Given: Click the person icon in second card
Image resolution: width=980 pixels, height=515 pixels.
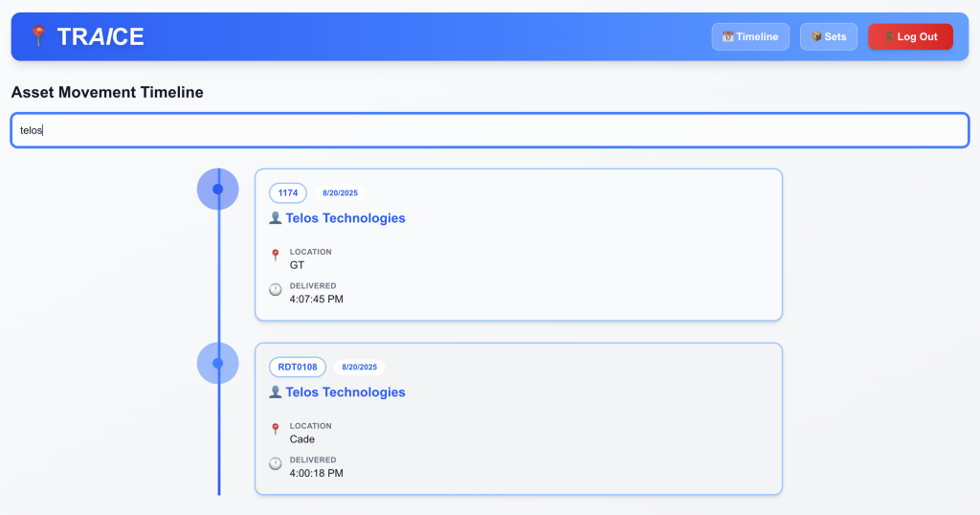Looking at the screenshot, I should (276, 392).
